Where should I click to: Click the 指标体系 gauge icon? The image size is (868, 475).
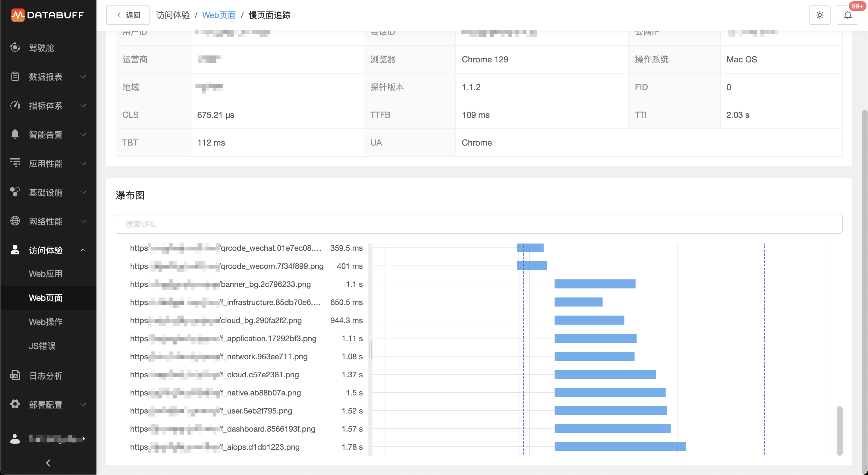click(x=15, y=105)
